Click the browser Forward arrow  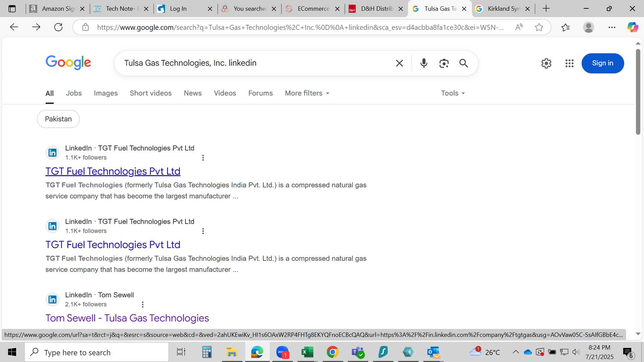(x=36, y=27)
